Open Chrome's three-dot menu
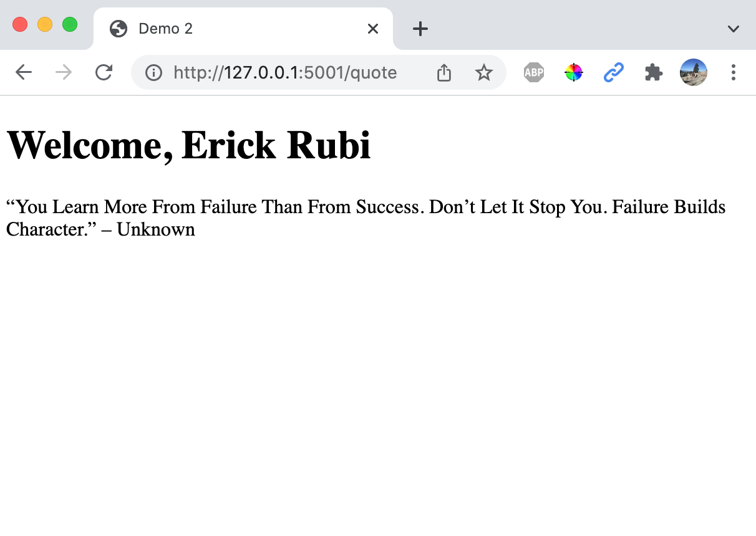 tap(734, 73)
